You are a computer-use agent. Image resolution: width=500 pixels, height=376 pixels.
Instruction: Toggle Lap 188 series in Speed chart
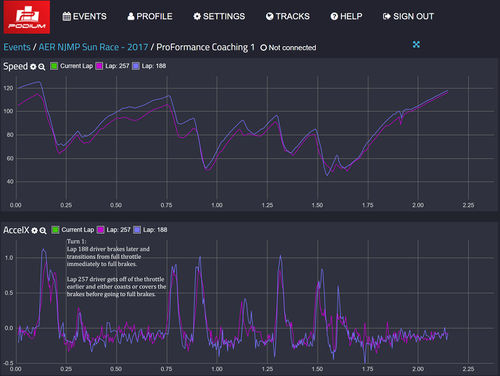tap(149, 66)
